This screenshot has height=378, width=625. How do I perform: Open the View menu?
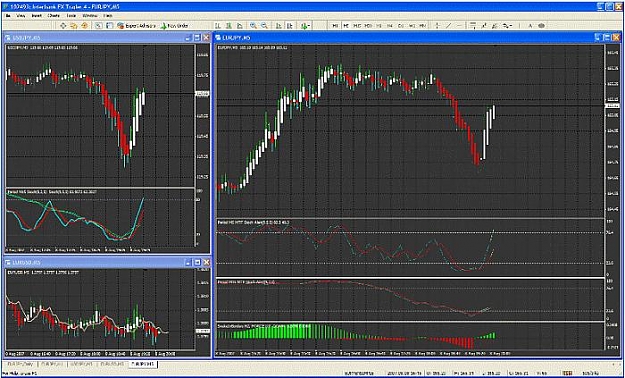click(21, 16)
